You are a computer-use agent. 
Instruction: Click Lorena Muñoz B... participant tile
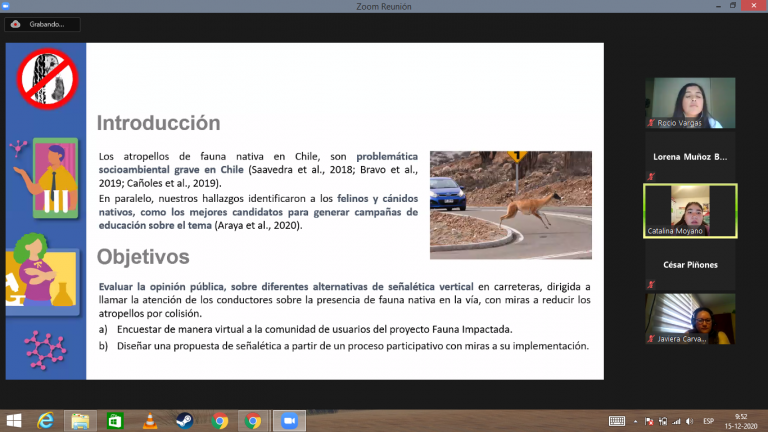[x=690, y=157]
